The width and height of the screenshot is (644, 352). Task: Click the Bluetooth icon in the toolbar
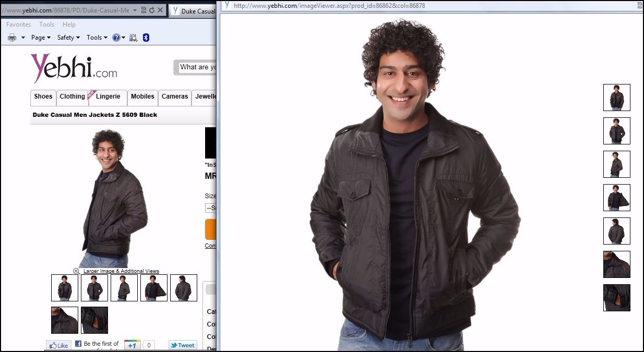click(x=146, y=38)
